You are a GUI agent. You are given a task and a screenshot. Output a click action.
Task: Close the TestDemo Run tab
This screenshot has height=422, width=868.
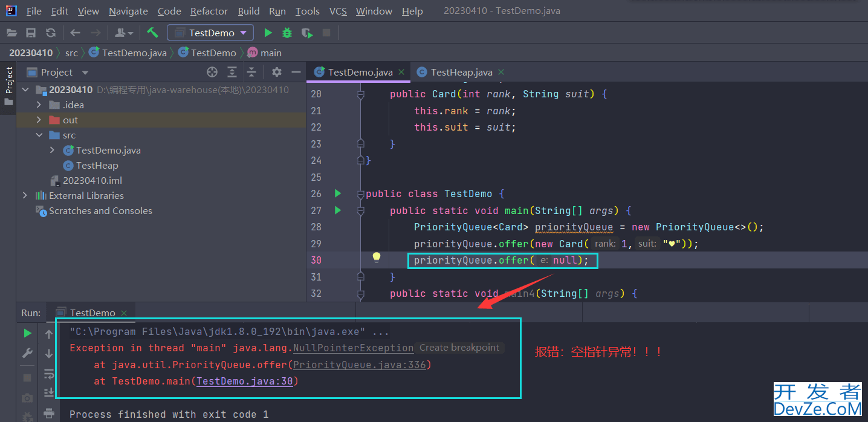[x=124, y=313]
